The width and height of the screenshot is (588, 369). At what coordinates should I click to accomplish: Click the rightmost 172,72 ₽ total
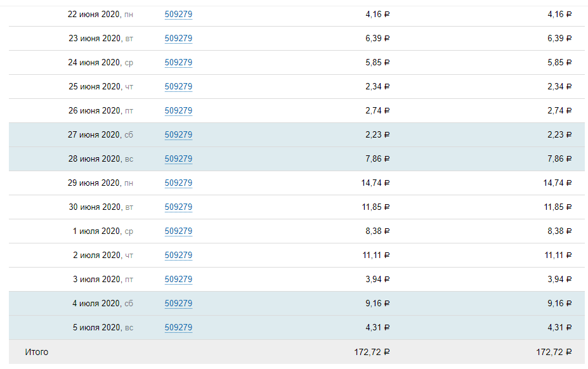[554, 352]
